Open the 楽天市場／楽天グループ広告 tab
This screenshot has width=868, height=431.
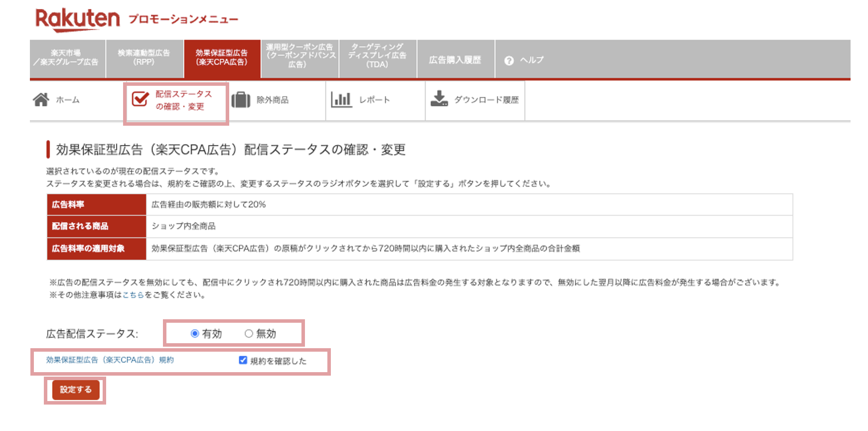68,59
